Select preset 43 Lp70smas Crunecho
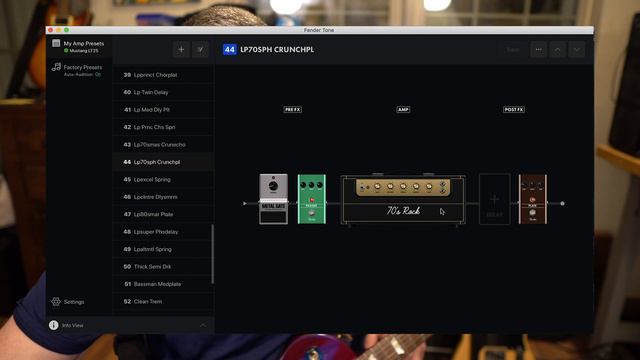This screenshot has height=360, width=640. coord(163,144)
